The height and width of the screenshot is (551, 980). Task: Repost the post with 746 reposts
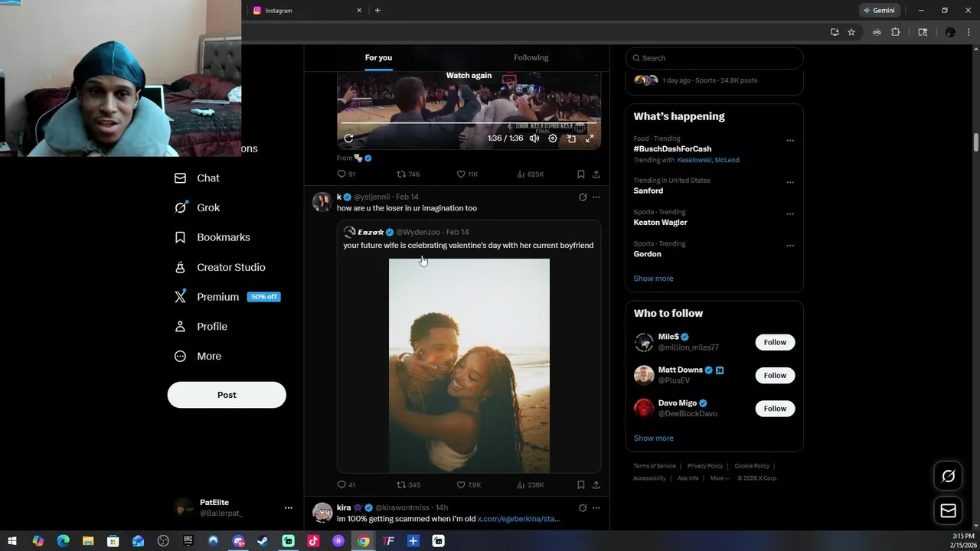(x=408, y=174)
